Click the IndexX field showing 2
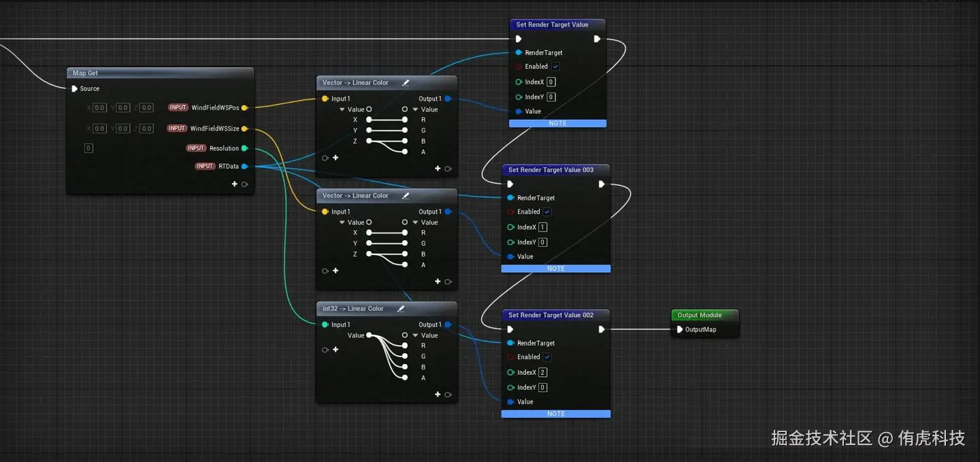This screenshot has width=980, height=462. pyautogui.click(x=542, y=373)
